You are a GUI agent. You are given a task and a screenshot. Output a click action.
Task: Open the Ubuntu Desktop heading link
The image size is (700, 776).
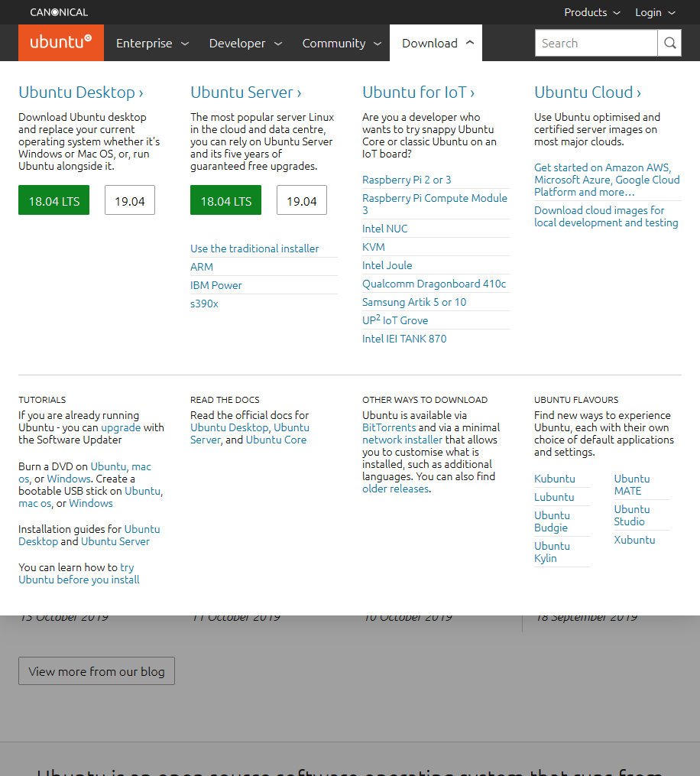click(81, 92)
